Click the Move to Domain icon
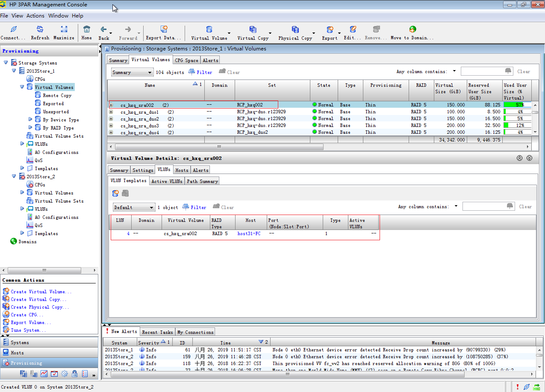The height and width of the screenshot is (392, 545). 412,29
